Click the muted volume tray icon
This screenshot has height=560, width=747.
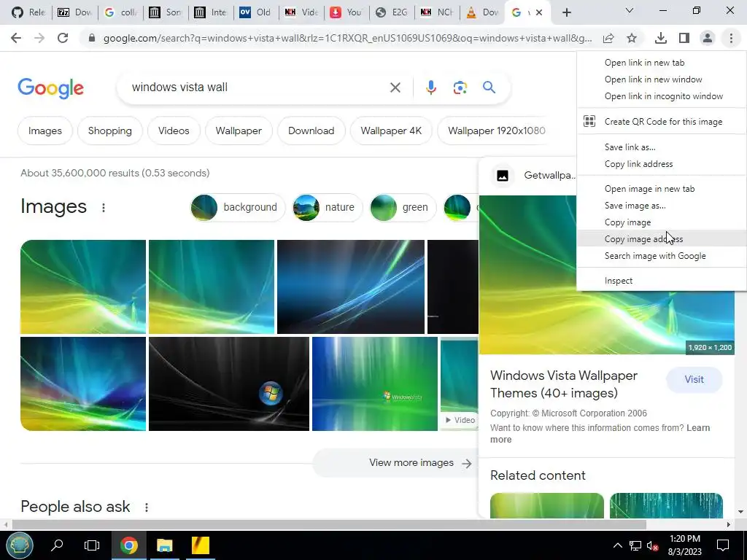pyautogui.click(x=653, y=545)
